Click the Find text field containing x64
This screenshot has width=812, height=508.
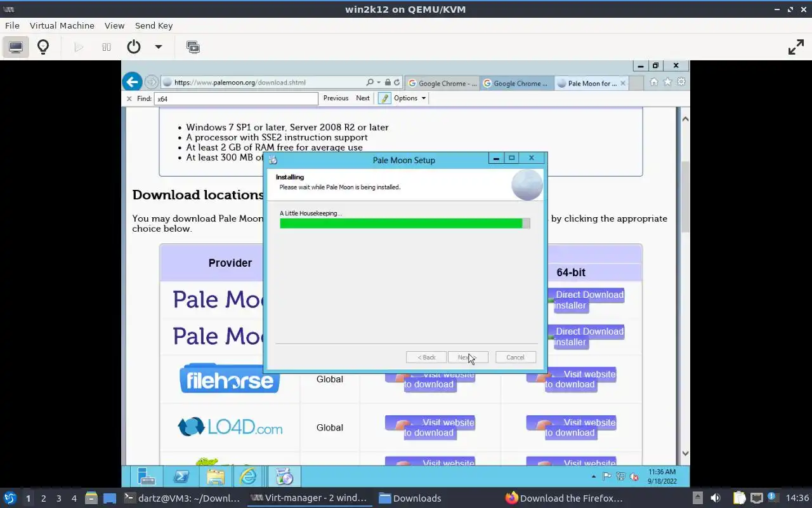pyautogui.click(x=236, y=98)
